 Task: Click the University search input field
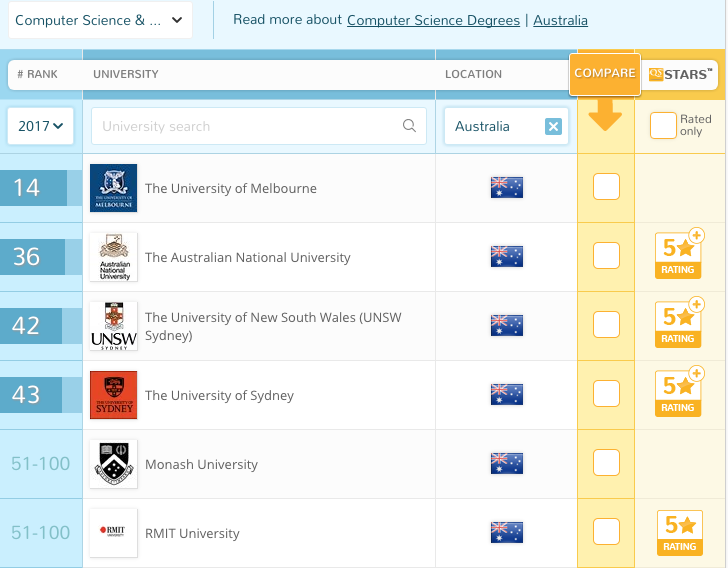tap(245, 126)
